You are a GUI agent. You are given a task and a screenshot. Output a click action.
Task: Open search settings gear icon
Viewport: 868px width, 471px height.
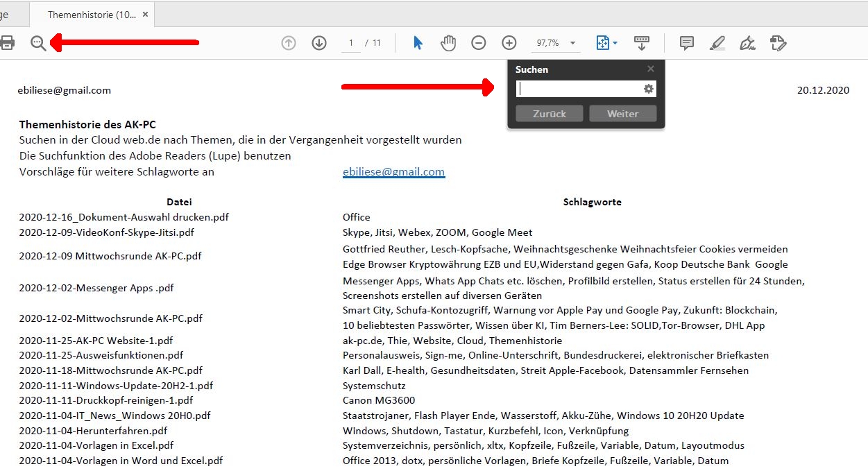[x=649, y=89]
